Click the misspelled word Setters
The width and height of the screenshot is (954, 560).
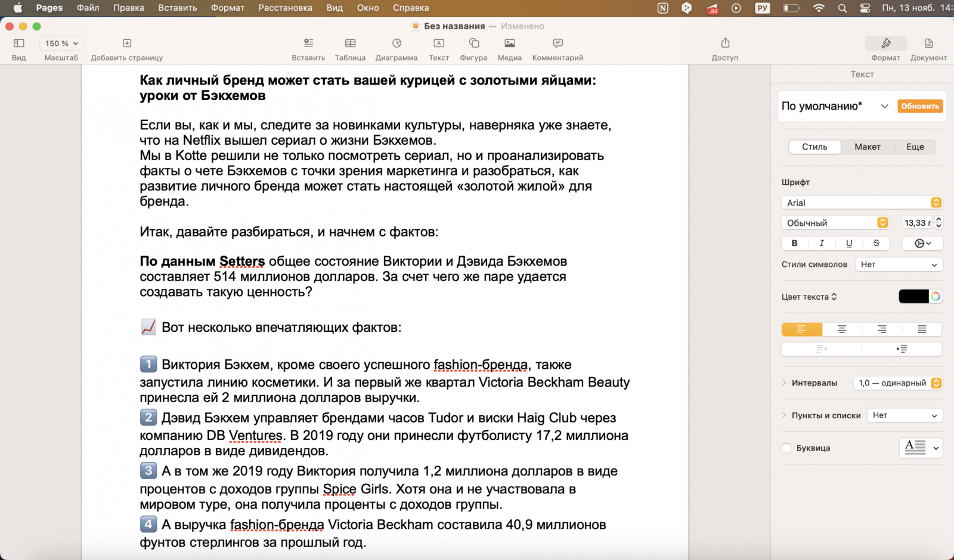[x=242, y=262]
